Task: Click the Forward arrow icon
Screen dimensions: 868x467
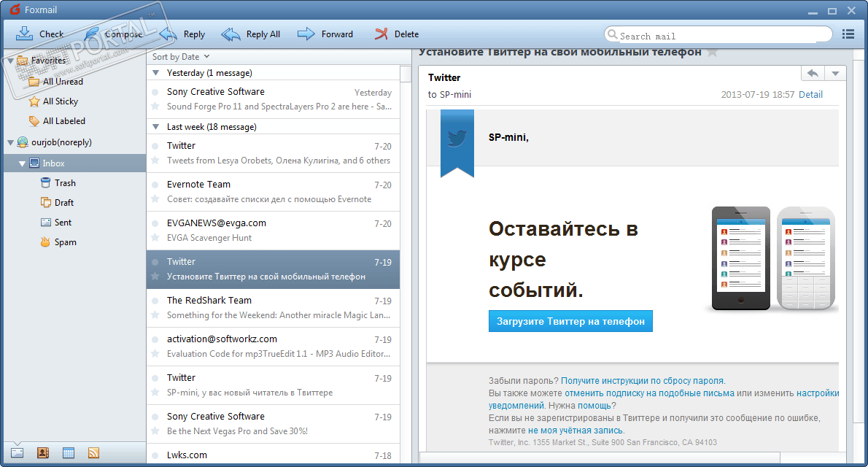Action: [306, 34]
